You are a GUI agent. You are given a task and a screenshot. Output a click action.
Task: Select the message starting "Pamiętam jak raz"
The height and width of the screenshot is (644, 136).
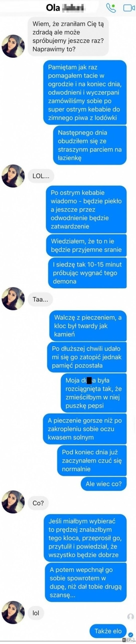[x=85, y=92]
